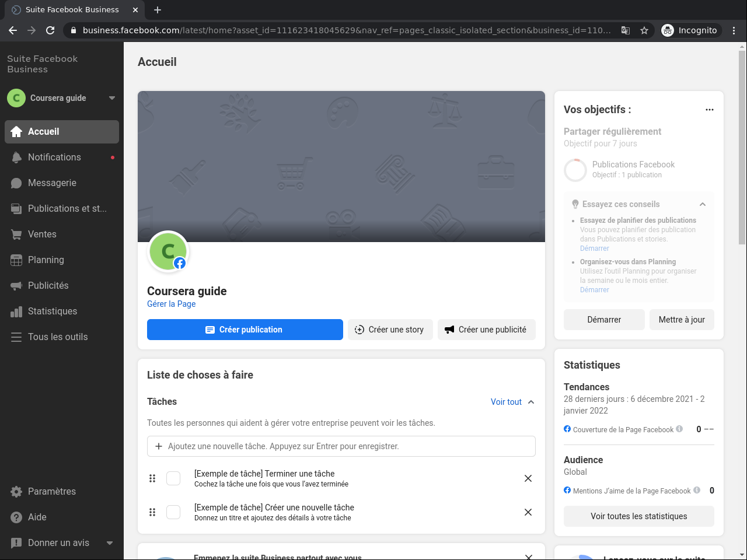Expand the Coursera guide account dropdown

(112, 98)
